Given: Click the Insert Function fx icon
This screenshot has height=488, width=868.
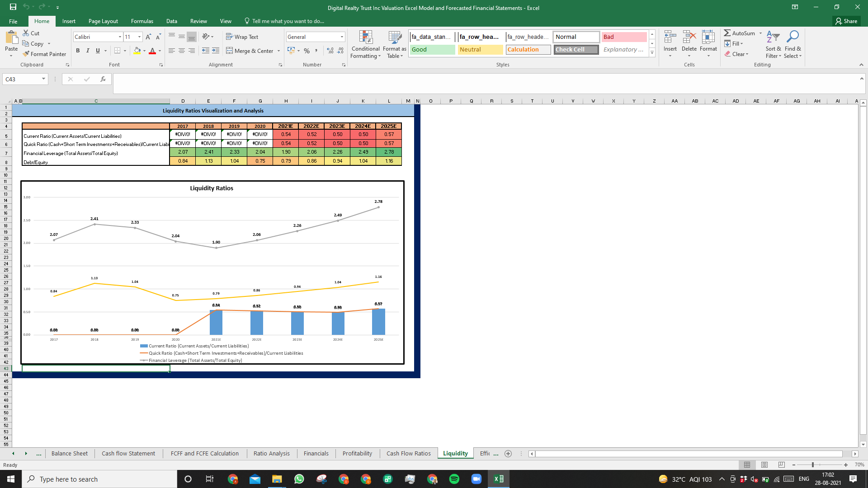Looking at the screenshot, I should coord(103,79).
